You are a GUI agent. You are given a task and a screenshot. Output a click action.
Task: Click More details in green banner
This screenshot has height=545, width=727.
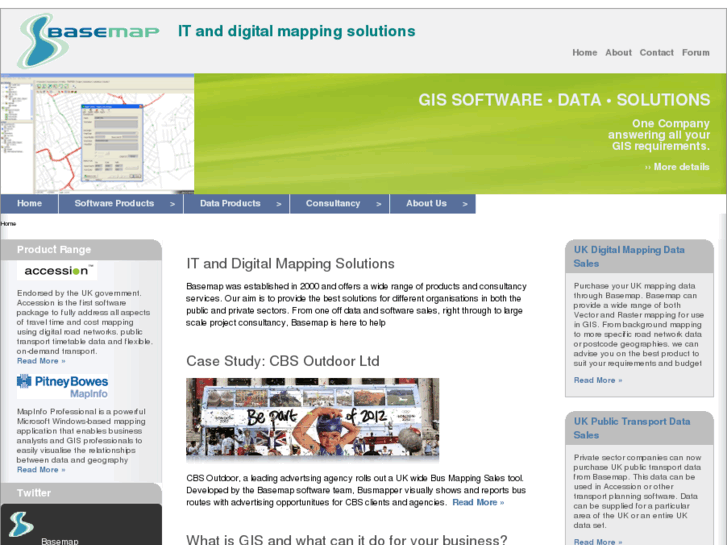click(677, 167)
